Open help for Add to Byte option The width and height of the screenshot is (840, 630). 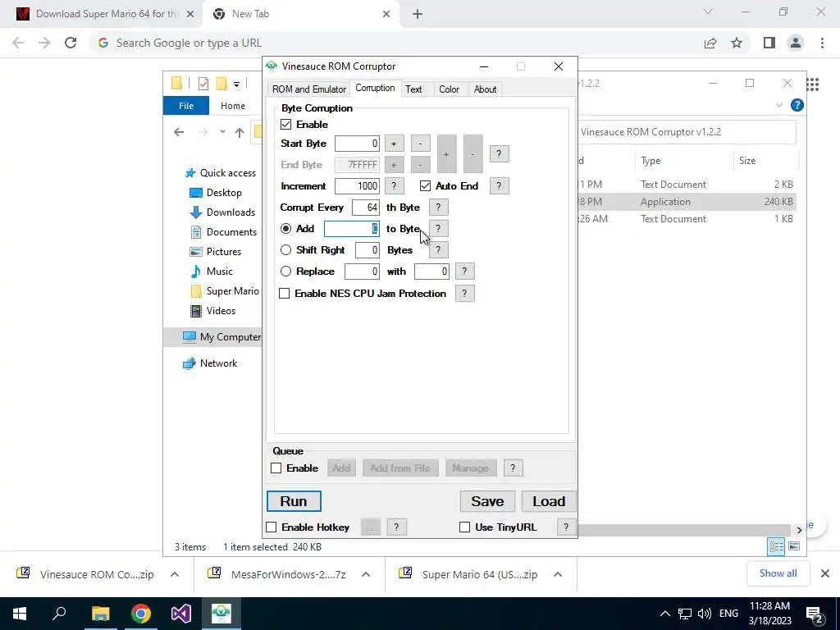tap(438, 229)
